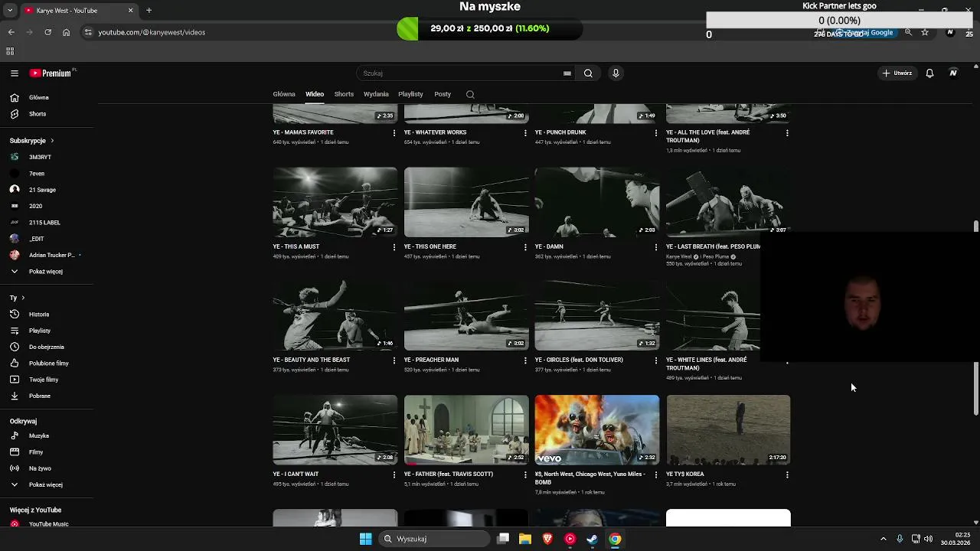Open the Windows Start menu
The width and height of the screenshot is (980, 551).
click(x=366, y=539)
